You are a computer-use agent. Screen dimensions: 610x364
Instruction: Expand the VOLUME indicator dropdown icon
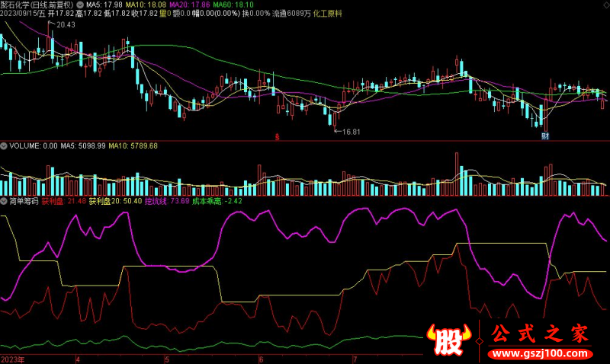point(4,146)
